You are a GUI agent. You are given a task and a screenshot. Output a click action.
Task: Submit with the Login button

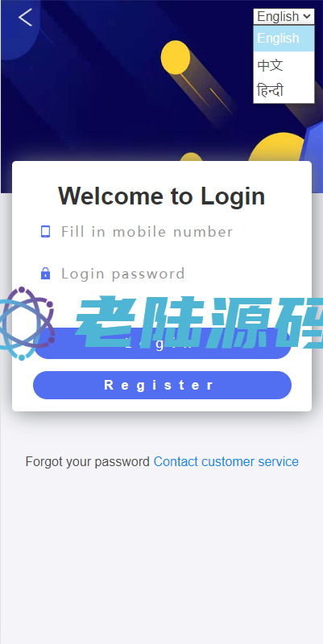(162, 345)
